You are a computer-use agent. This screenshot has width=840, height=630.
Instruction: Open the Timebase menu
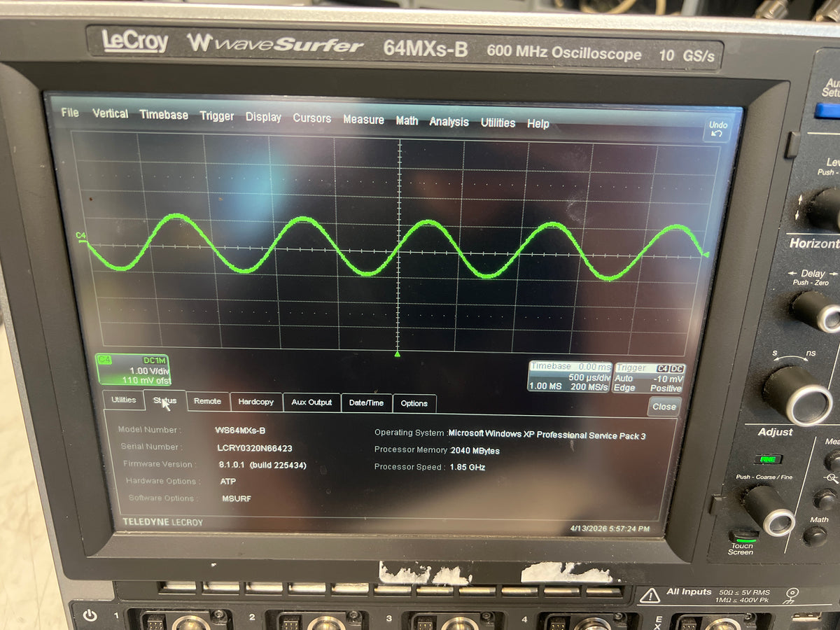click(x=164, y=115)
